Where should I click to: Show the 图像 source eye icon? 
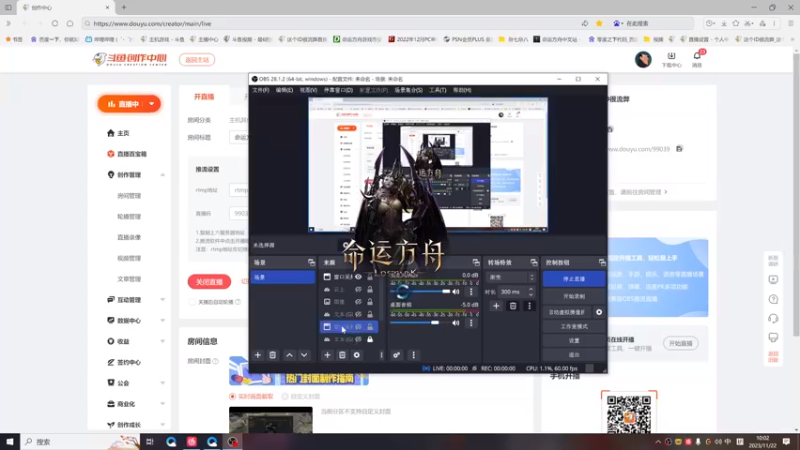(x=358, y=302)
